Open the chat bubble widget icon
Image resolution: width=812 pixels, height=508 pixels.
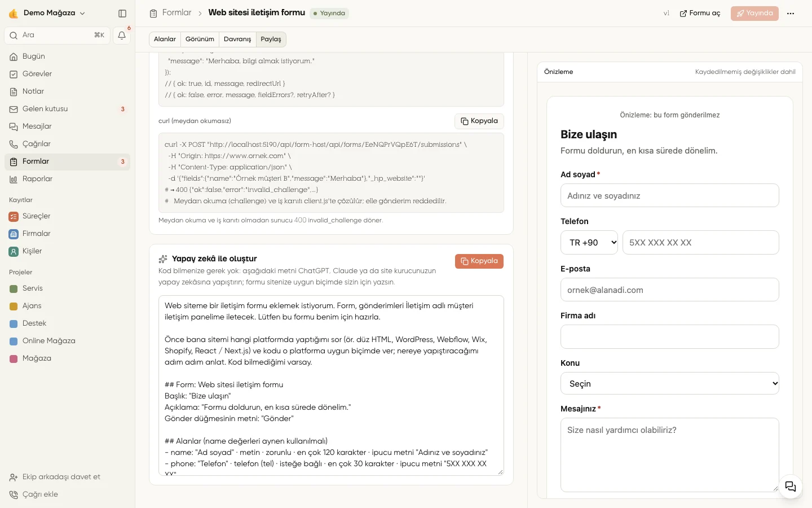[791, 487]
